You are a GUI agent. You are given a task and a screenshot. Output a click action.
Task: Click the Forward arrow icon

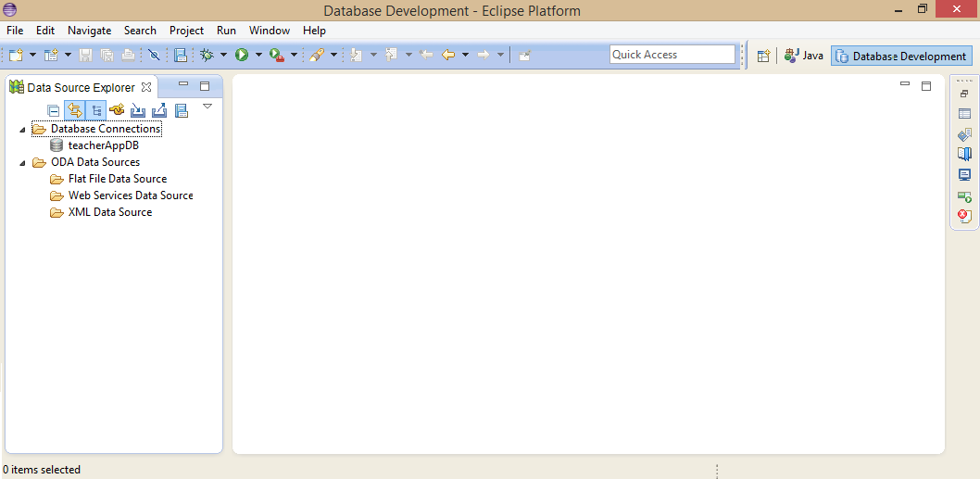pos(484,55)
